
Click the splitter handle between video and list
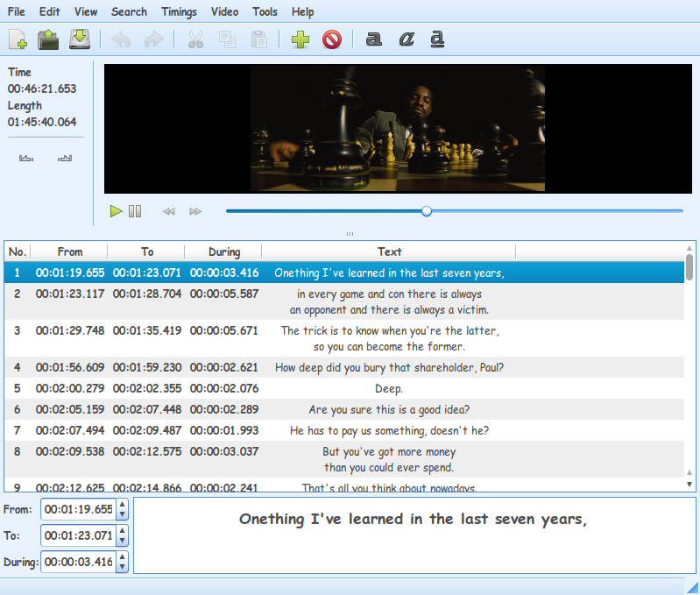(x=350, y=233)
